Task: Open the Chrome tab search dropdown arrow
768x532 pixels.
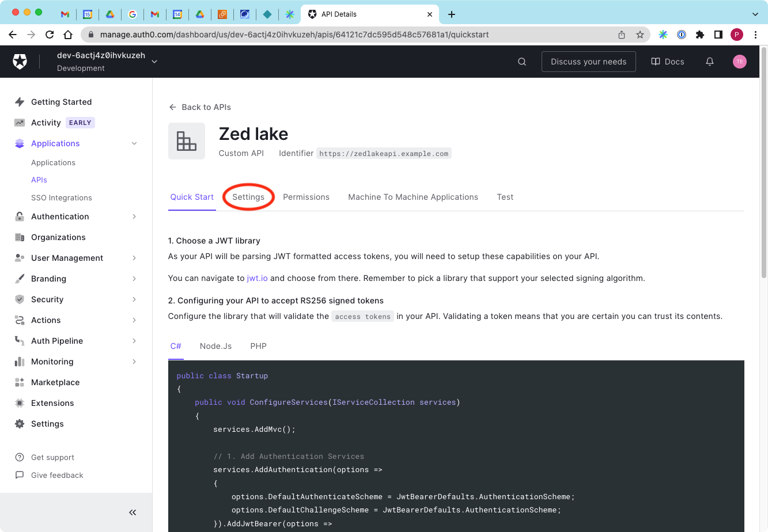Action: [x=755, y=14]
